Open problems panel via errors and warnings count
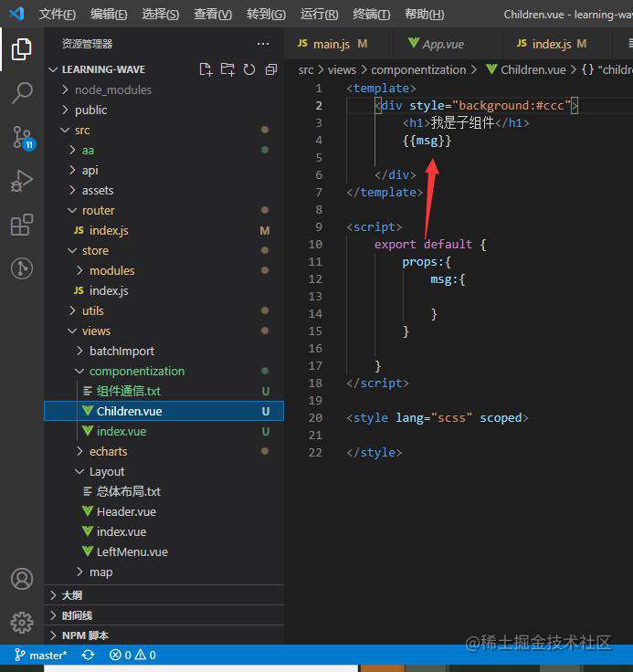Image resolution: width=633 pixels, height=672 pixels. pos(132,656)
